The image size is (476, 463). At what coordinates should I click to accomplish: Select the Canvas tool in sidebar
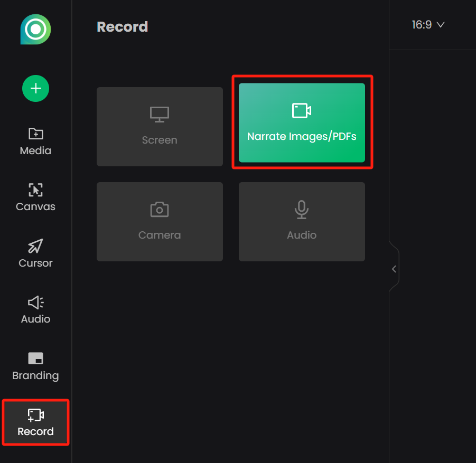click(x=35, y=197)
